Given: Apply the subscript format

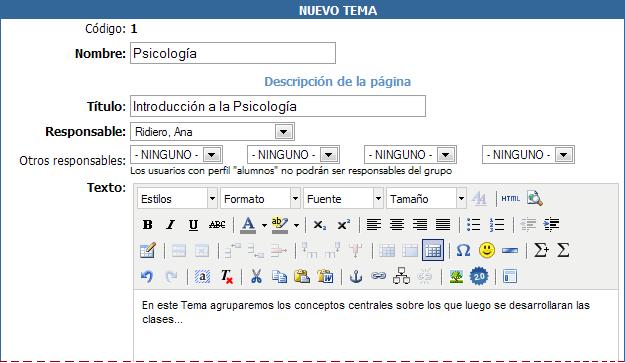Looking at the screenshot, I should click(x=320, y=225).
